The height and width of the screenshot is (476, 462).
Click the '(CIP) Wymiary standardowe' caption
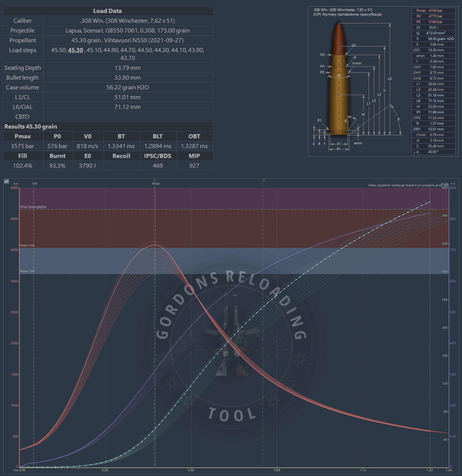click(347, 14)
